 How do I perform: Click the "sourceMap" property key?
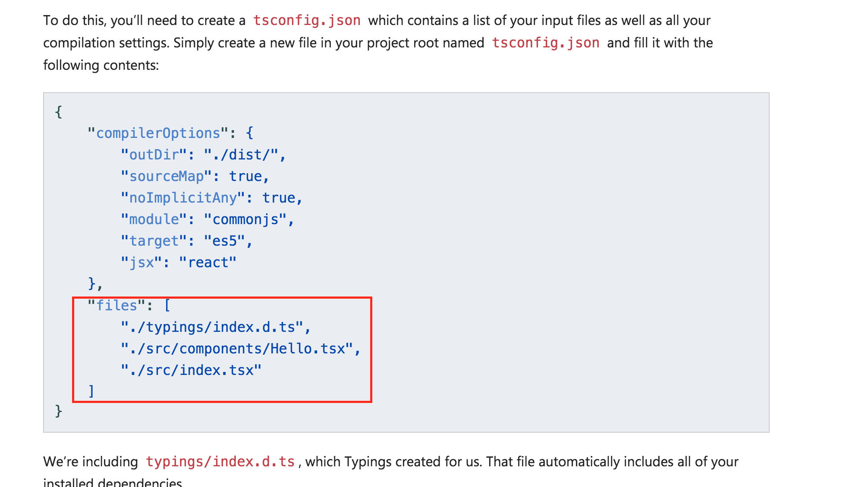click(x=166, y=176)
